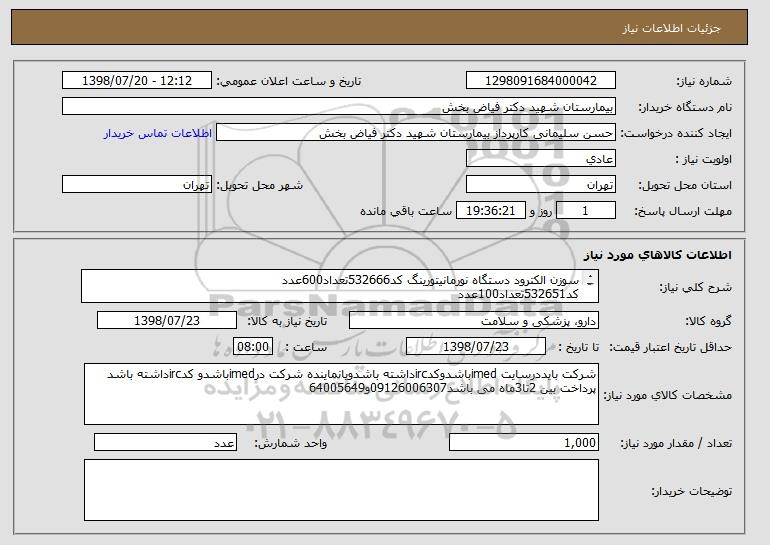Click the empty توضیحات خریدار text area
Image resolution: width=770 pixels, height=545 pixels.
pyautogui.click(x=341, y=490)
